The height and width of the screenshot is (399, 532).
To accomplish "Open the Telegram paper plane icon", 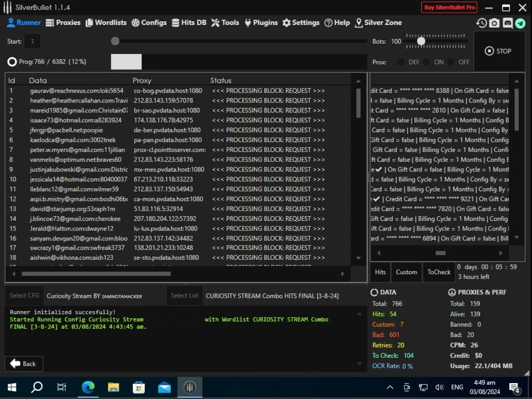I will (x=521, y=23).
